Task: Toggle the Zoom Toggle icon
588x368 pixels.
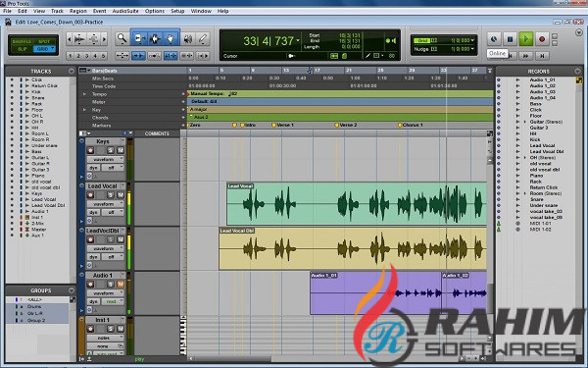Action: tap(122, 56)
